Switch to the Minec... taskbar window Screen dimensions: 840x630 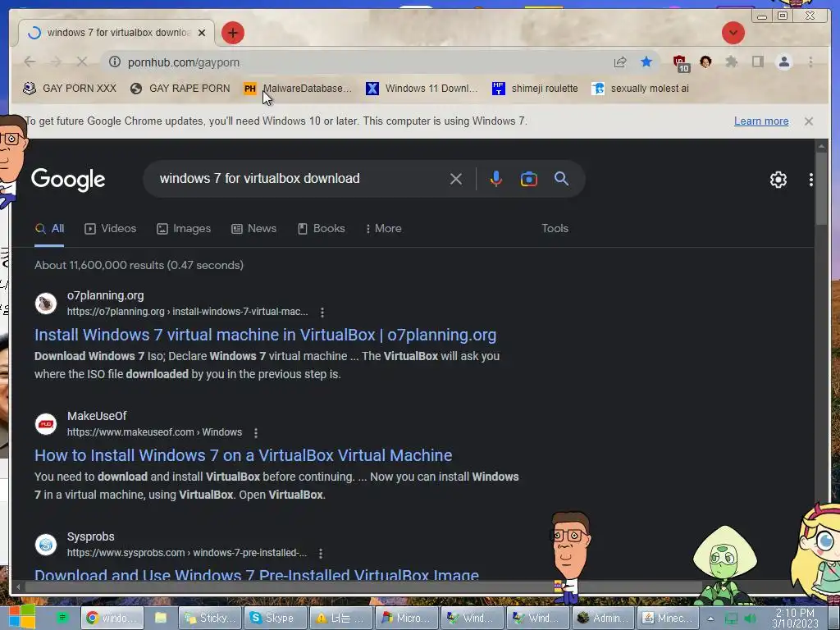click(x=668, y=619)
